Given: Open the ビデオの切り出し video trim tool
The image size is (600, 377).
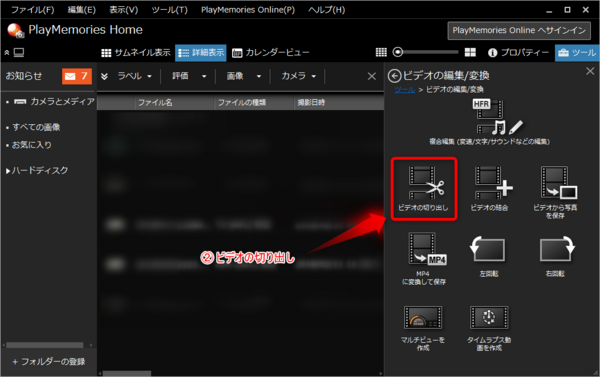Looking at the screenshot, I should (423, 188).
